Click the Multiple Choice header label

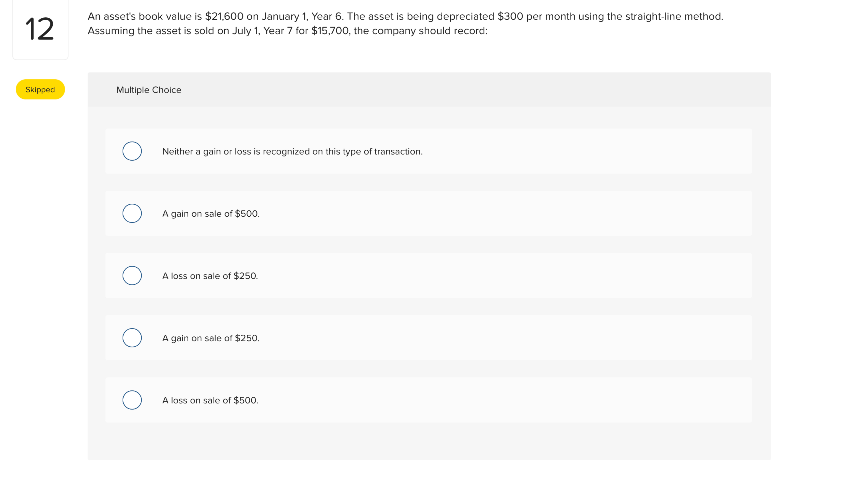(149, 90)
